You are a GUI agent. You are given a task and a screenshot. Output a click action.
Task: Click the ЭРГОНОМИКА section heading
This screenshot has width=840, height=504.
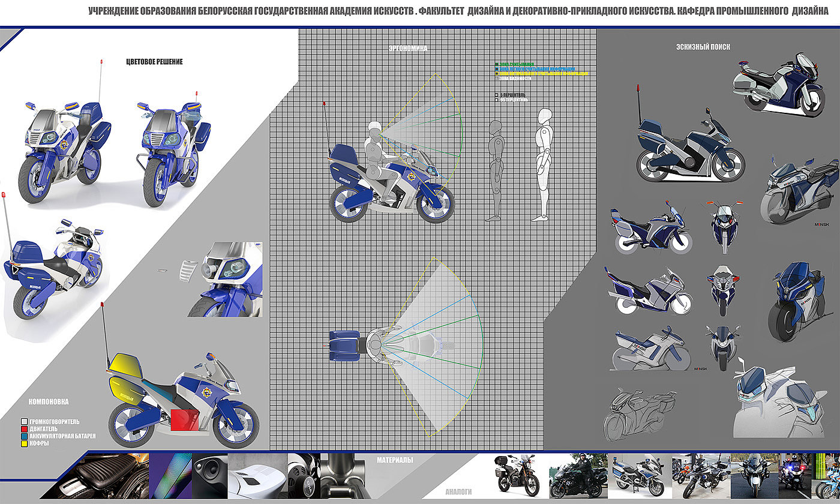pos(409,47)
